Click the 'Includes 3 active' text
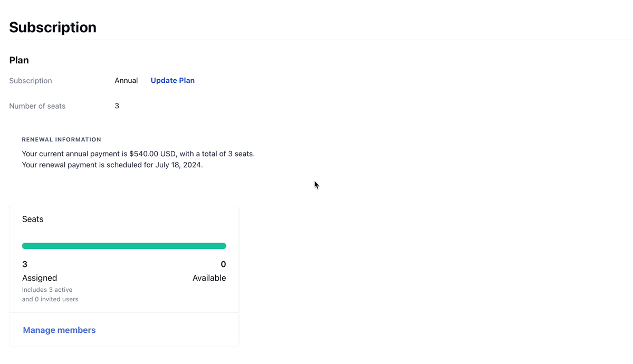 coord(47,290)
